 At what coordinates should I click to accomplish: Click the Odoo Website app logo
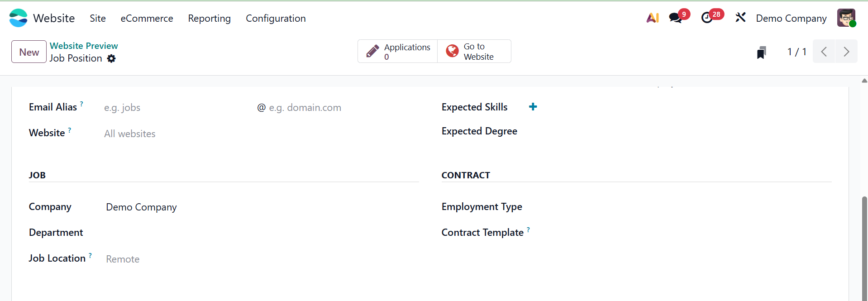[19, 18]
